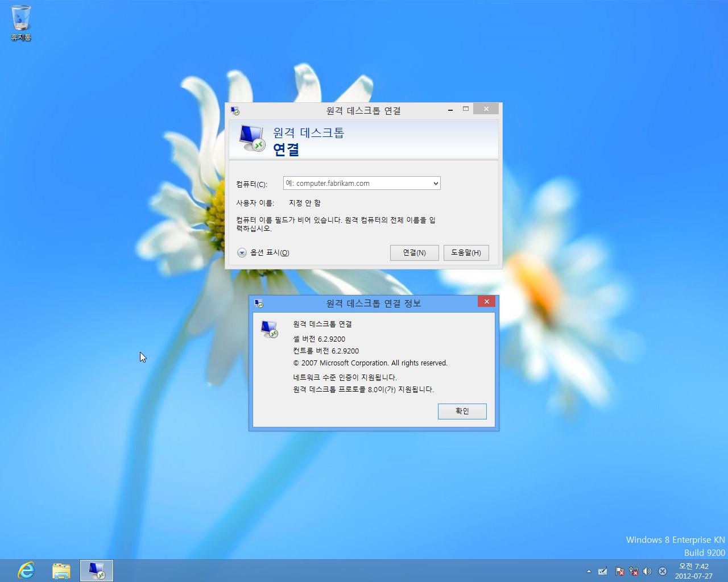Open volume speaker tray icon
The width and height of the screenshot is (728, 582).
[647, 571]
